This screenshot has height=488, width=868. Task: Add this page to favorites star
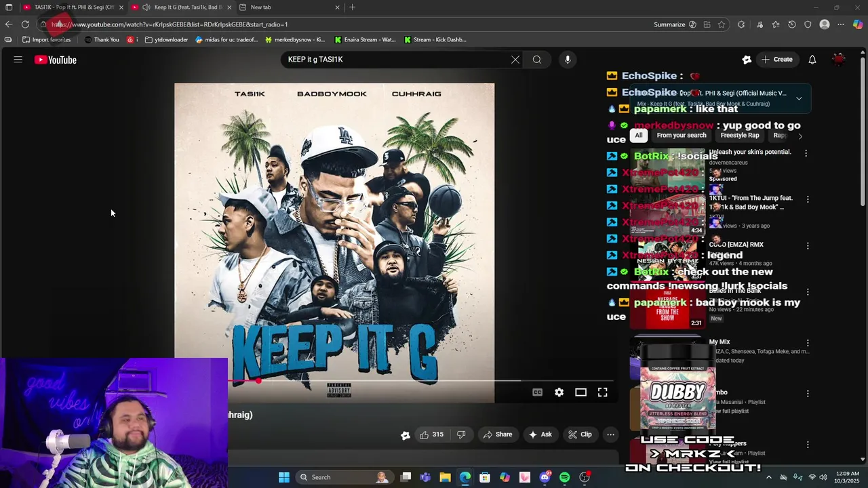(x=722, y=24)
